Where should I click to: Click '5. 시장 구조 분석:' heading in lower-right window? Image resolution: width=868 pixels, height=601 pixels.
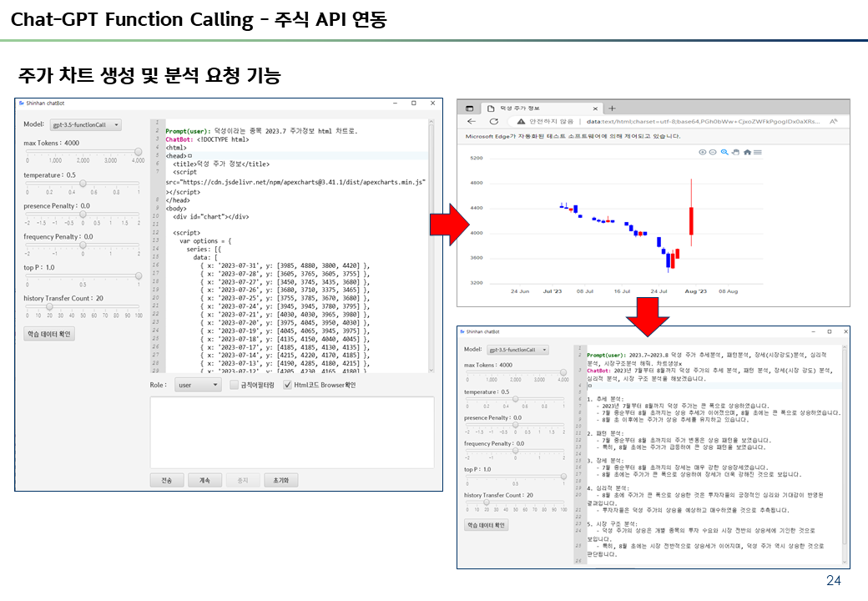612,523
